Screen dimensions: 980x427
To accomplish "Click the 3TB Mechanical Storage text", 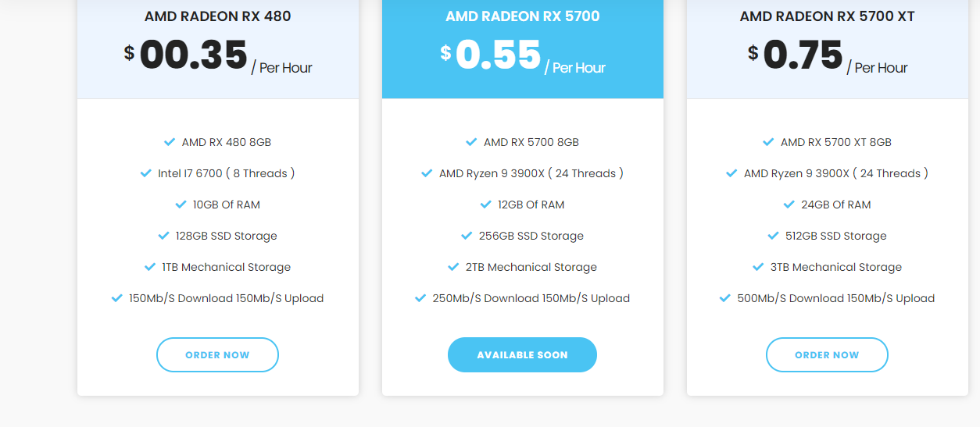I will (x=835, y=267).
